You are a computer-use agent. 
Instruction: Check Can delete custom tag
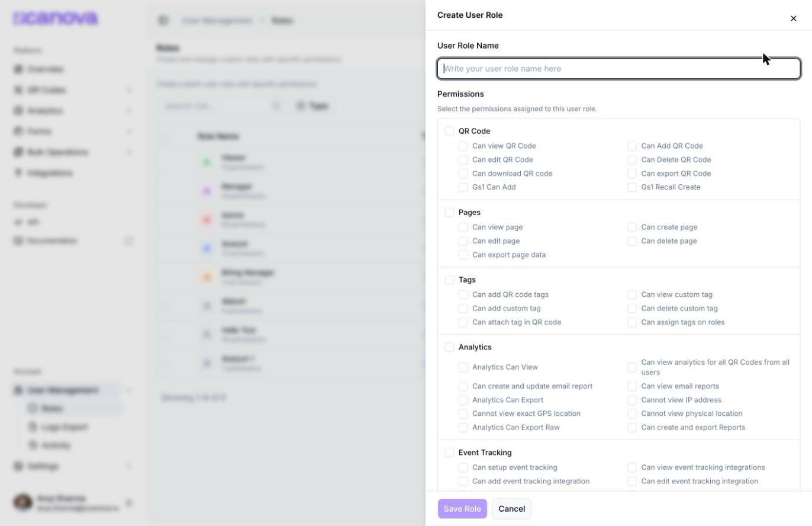pos(632,309)
